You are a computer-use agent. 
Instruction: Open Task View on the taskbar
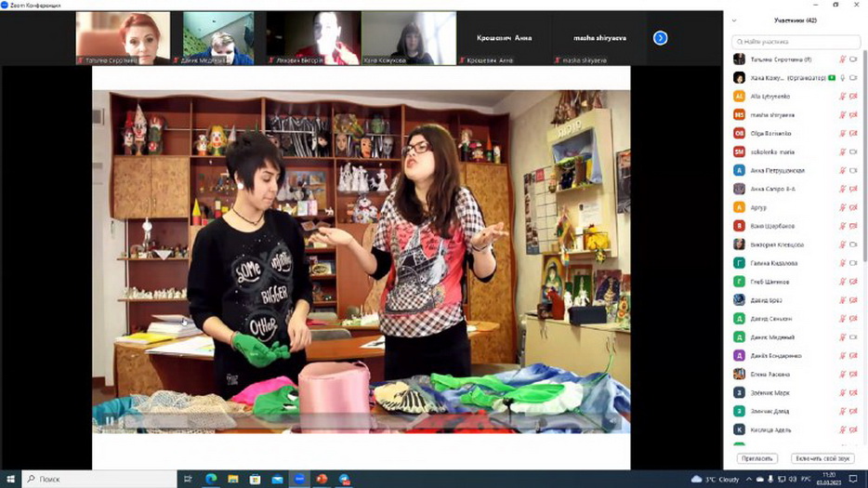(x=189, y=479)
